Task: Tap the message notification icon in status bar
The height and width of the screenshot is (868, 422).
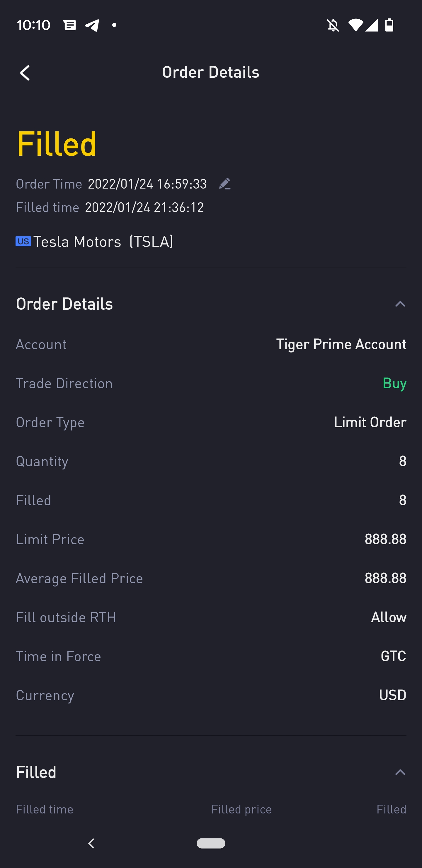Action: pos(69,25)
